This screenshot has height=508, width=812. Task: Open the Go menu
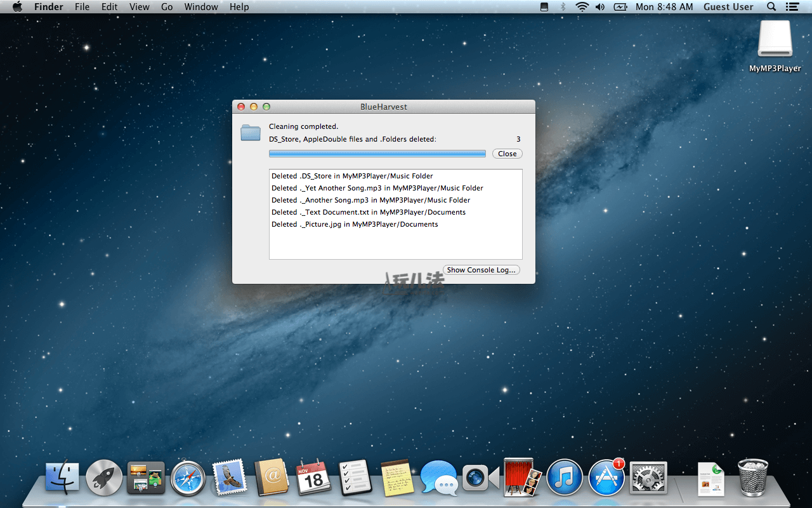pos(167,7)
